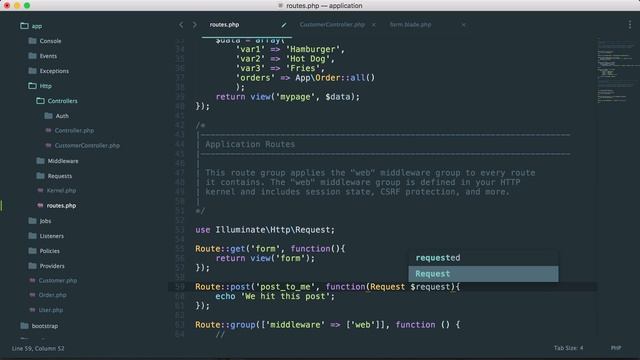Image resolution: width=640 pixels, height=360 pixels.
Task: Click the unsaved pencil icon on routes.php tab
Action: click(x=284, y=25)
